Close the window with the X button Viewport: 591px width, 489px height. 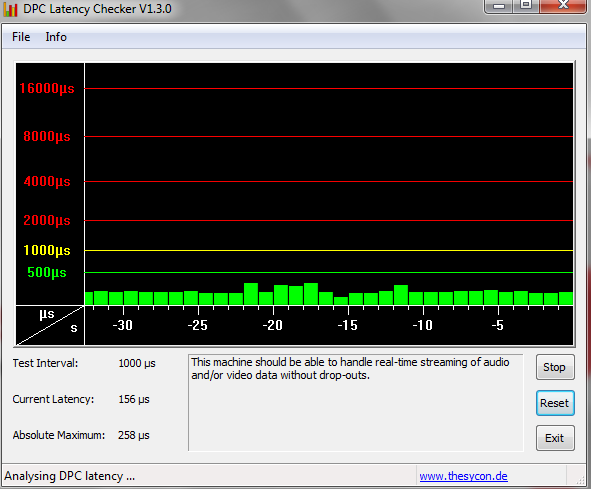(x=563, y=6)
